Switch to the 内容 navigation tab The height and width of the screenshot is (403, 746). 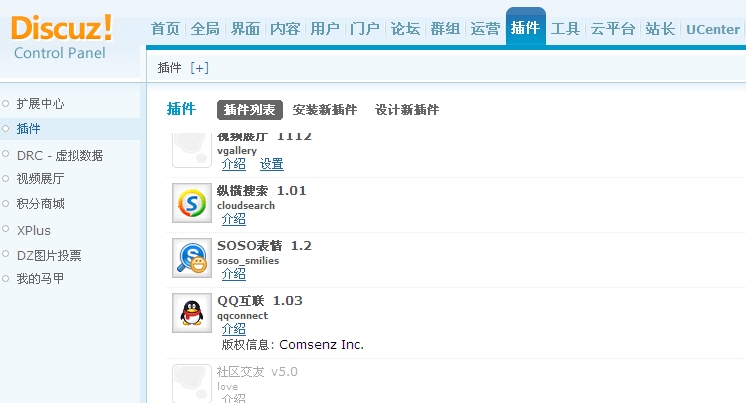(285, 29)
